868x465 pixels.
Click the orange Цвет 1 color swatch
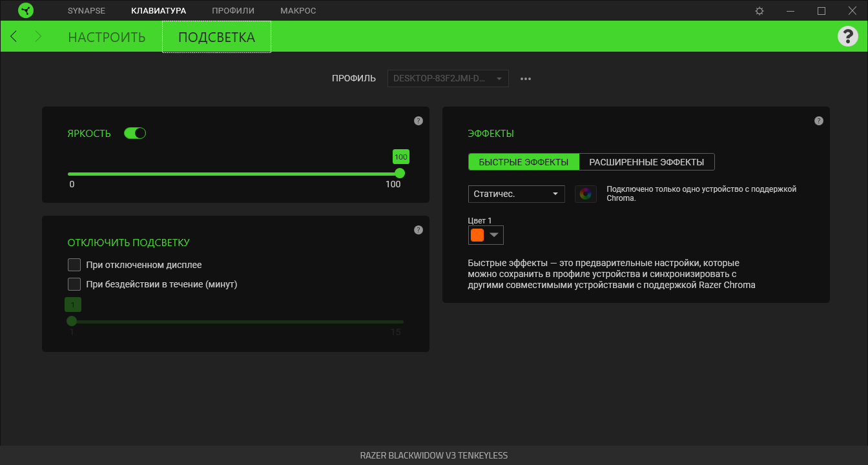(477, 235)
